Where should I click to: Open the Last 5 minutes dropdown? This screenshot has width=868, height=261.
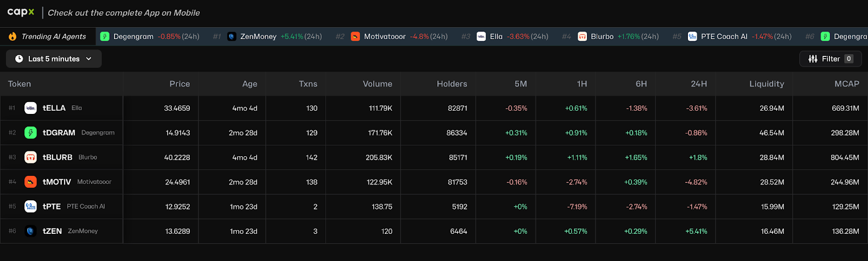coord(54,59)
